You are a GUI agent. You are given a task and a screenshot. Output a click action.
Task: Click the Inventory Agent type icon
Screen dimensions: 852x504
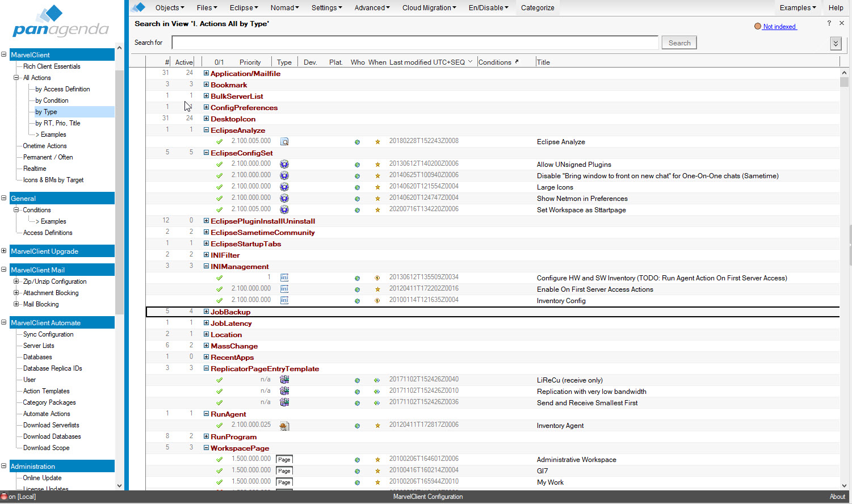pyautogui.click(x=284, y=426)
